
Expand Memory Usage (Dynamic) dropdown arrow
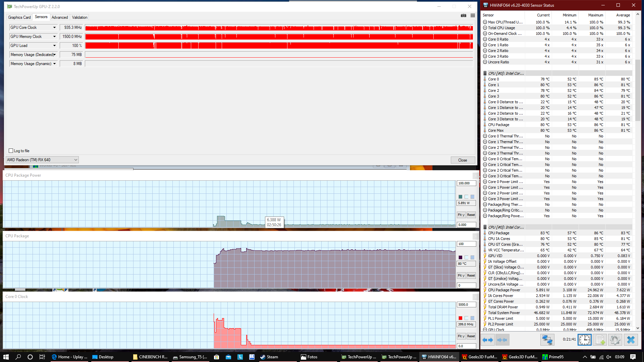click(x=54, y=64)
